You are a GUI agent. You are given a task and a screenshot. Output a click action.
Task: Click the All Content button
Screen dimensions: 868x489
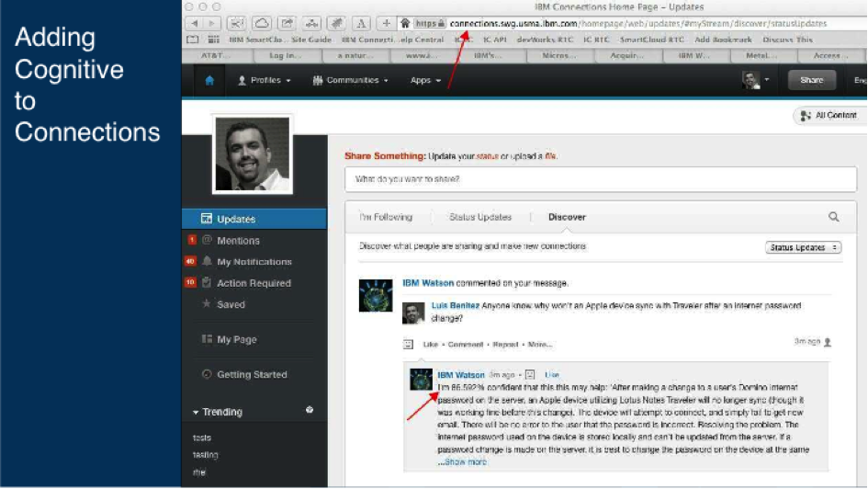(x=829, y=115)
